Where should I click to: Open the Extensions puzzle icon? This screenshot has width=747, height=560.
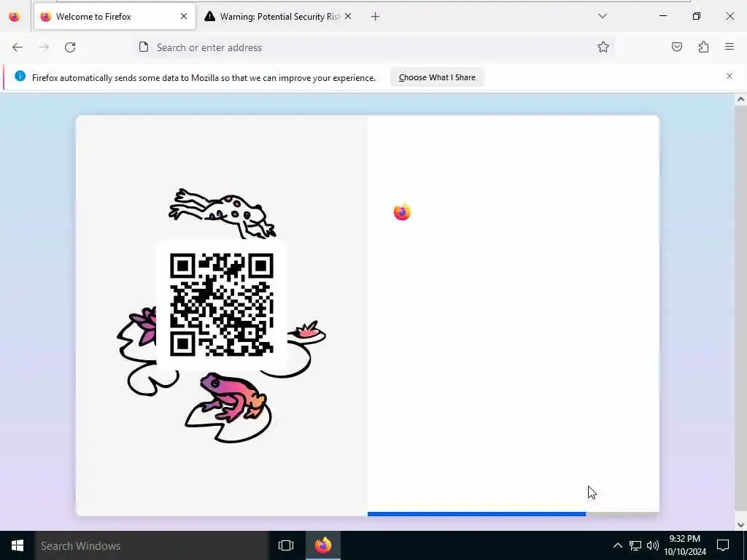click(x=703, y=47)
